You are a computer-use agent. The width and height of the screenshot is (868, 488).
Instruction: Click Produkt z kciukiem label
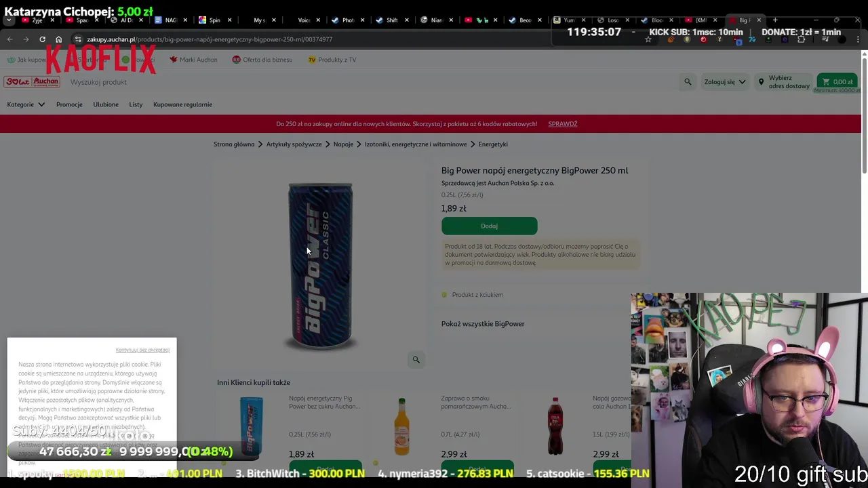coord(477,295)
